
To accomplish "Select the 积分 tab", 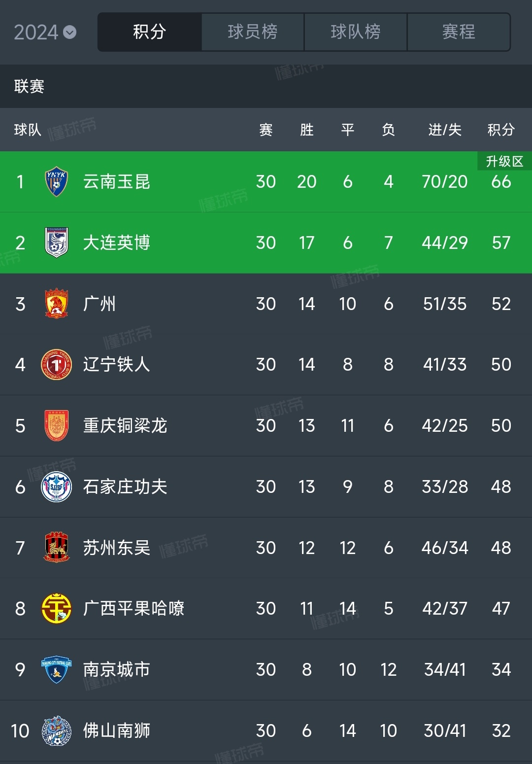I will [150, 32].
